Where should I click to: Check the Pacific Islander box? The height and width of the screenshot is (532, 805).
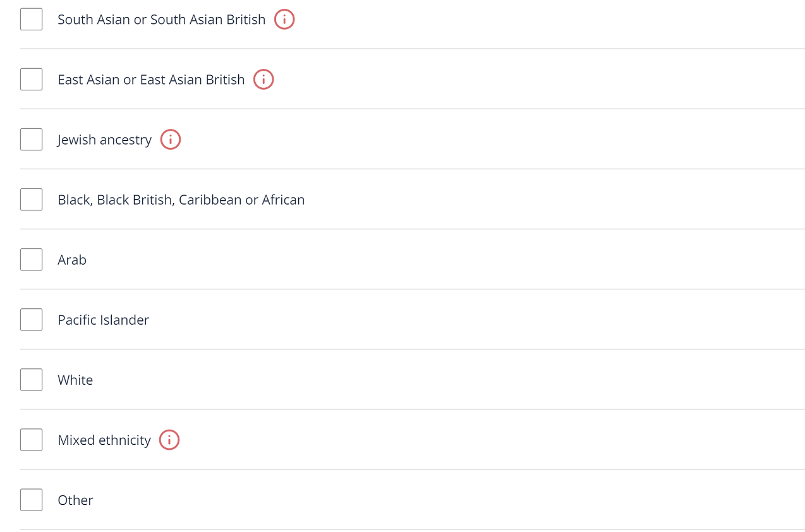coord(31,320)
